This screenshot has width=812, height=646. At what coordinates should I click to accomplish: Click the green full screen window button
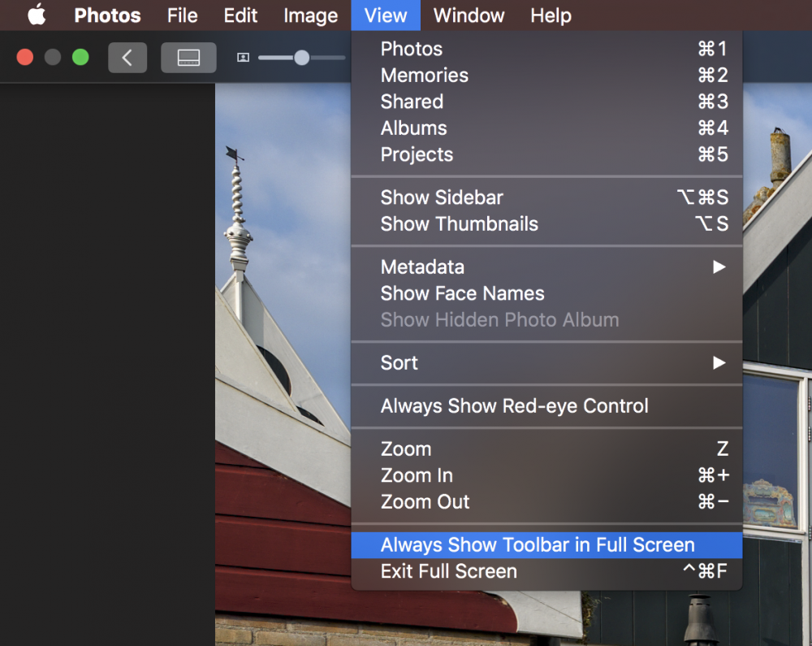coord(80,57)
